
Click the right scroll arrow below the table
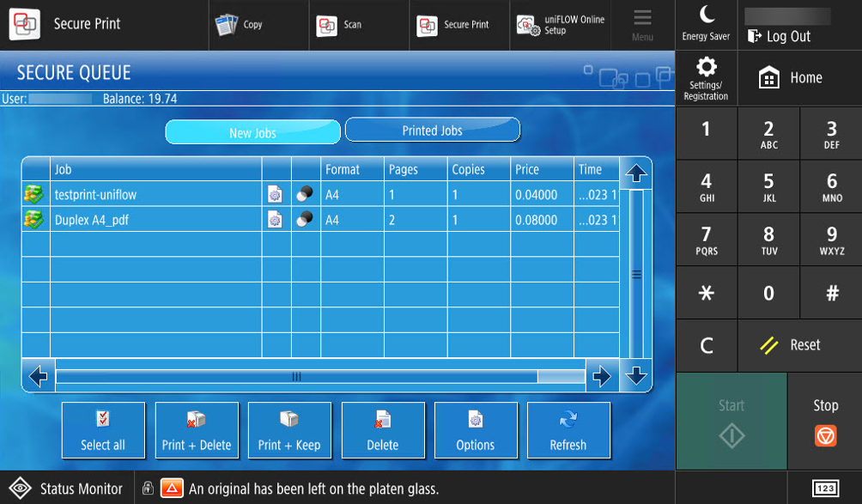coord(603,376)
